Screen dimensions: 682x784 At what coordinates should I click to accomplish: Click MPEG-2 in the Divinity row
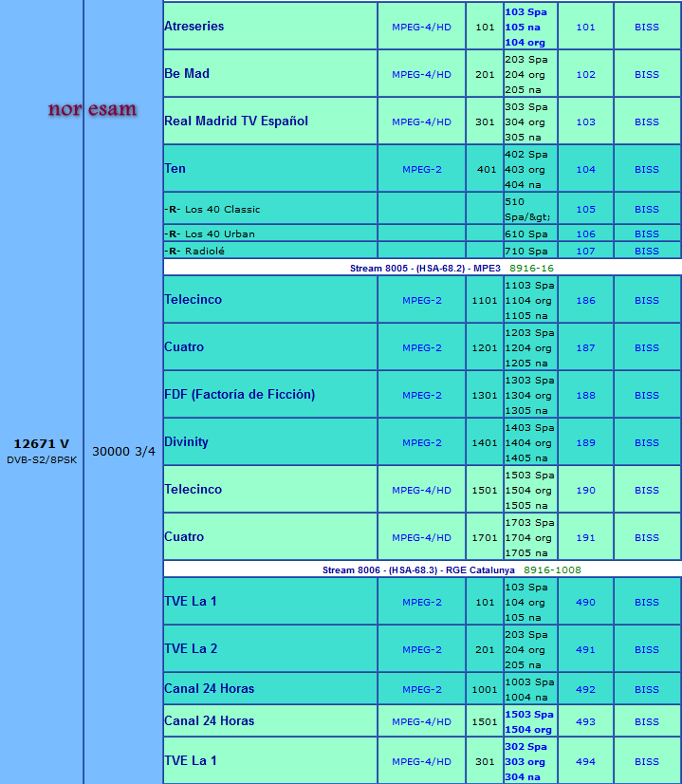[x=422, y=443]
